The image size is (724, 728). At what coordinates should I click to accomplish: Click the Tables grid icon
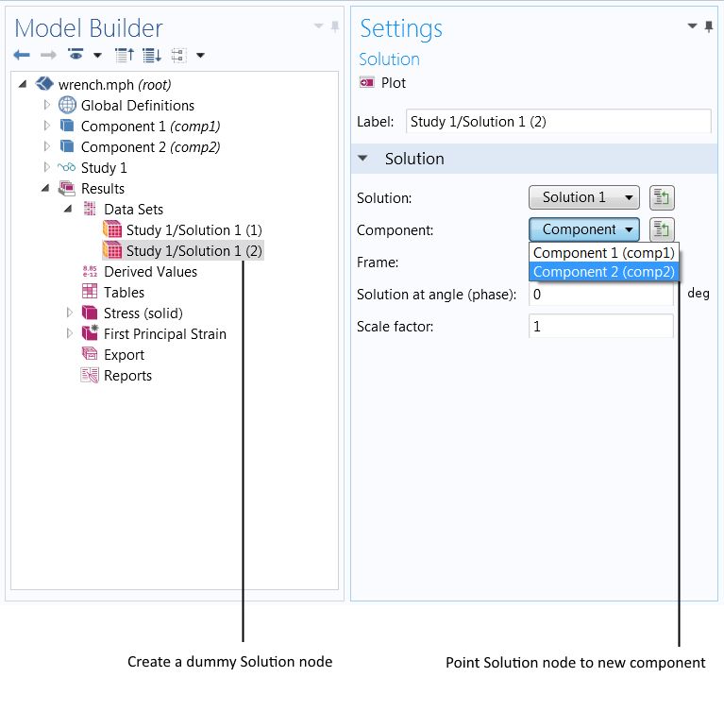[x=90, y=292]
